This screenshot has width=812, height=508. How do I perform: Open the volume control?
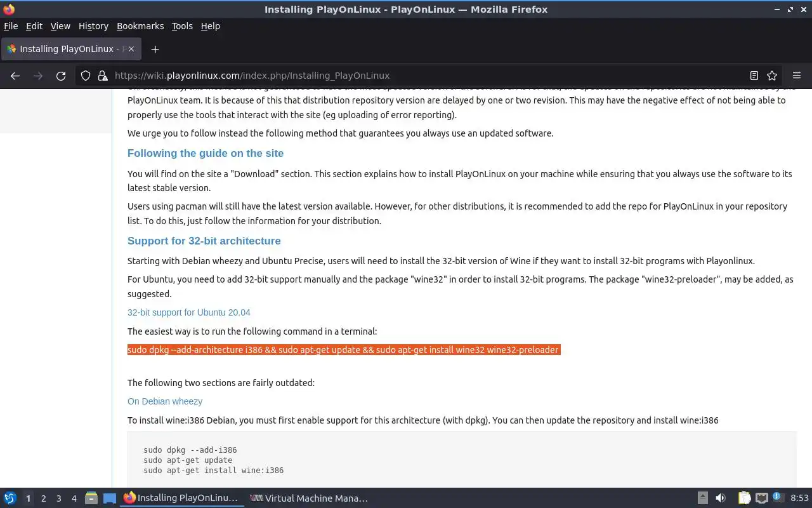[x=721, y=498]
